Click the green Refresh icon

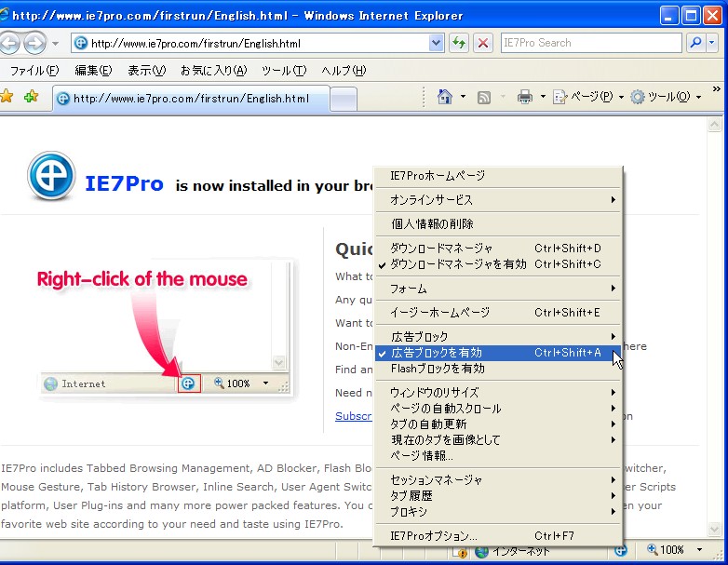coord(459,43)
